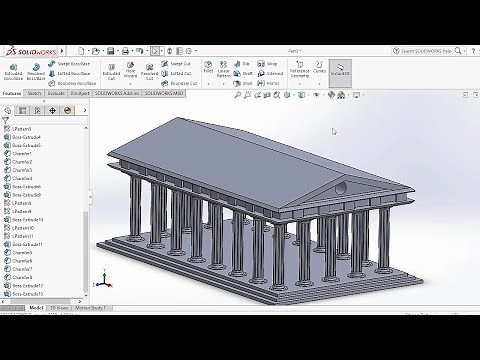Open the Hole Wizard dropdown arrow
Viewport: 480px width, 360px height.
click(x=130, y=84)
